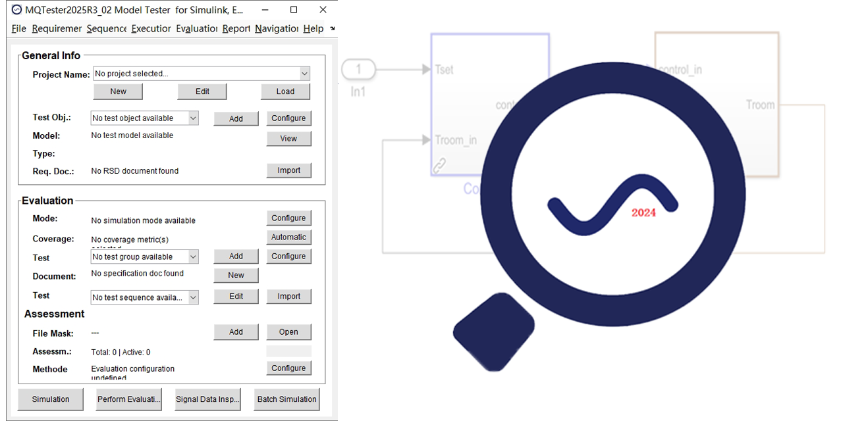
Task: Click the MQTester app icon in title bar
Action: click(16, 10)
